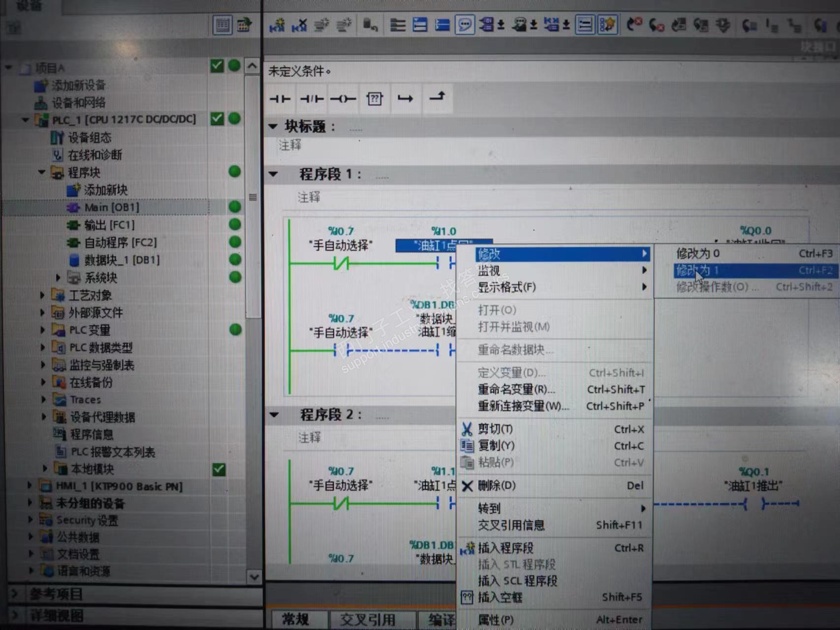Click the icon right of the table view icon
Screen dimensions: 840x630
244,25
